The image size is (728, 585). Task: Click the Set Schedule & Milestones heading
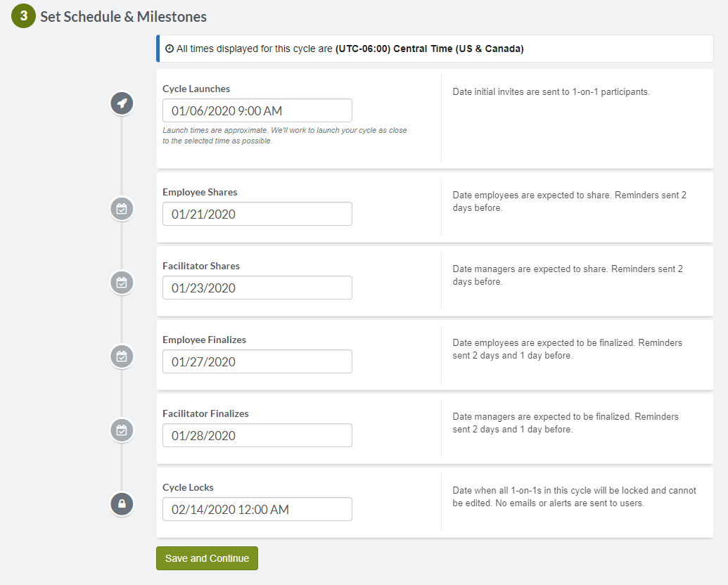click(x=123, y=17)
